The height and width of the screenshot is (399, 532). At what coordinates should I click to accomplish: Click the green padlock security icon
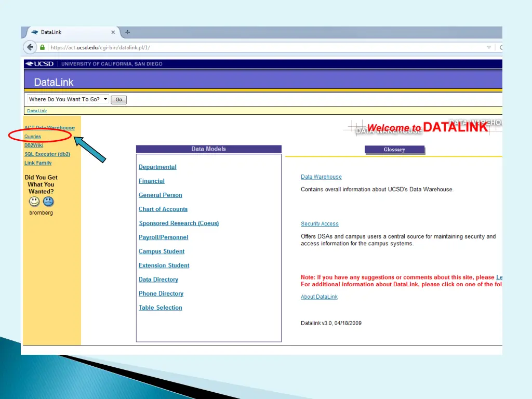tap(43, 47)
